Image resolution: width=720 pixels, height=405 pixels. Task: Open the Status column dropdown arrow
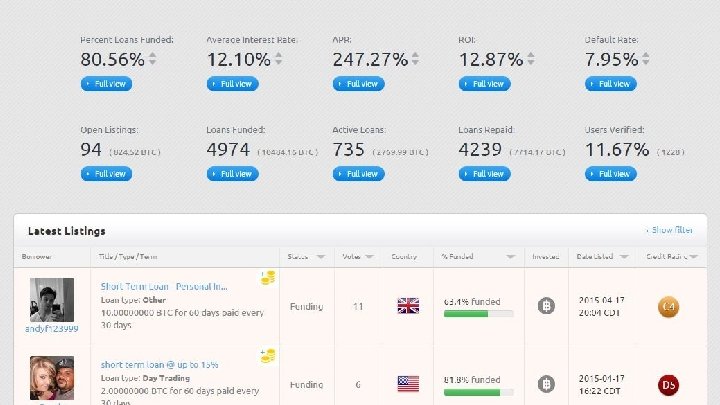point(321,257)
